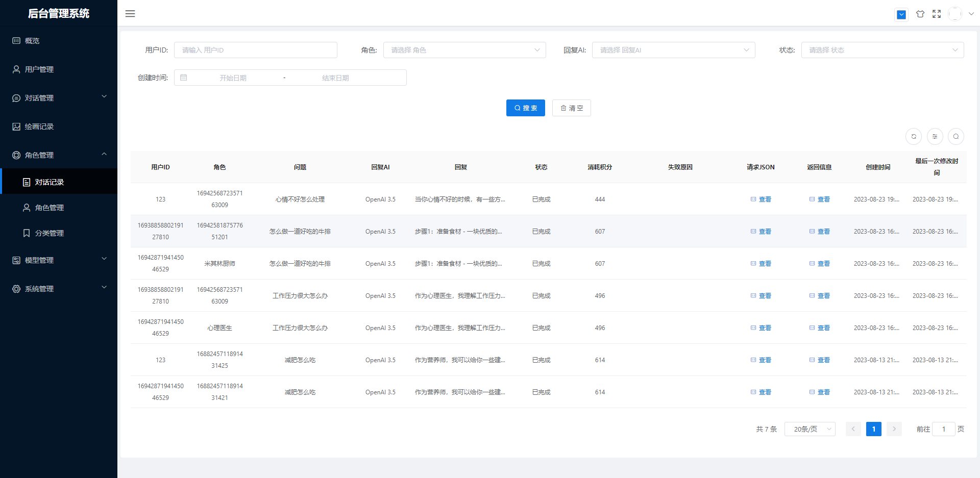Toggle search panel with magnifier icon
This screenshot has width=980, height=478.
pos(955,137)
